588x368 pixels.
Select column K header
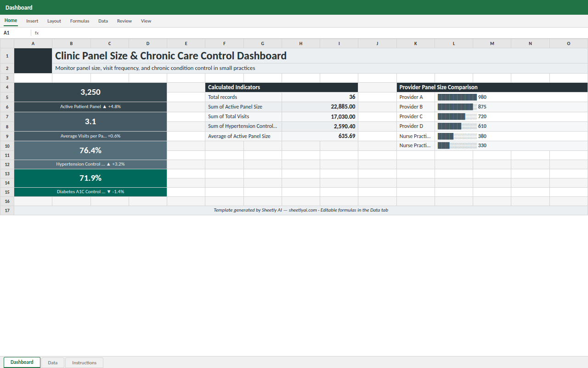pos(416,44)
